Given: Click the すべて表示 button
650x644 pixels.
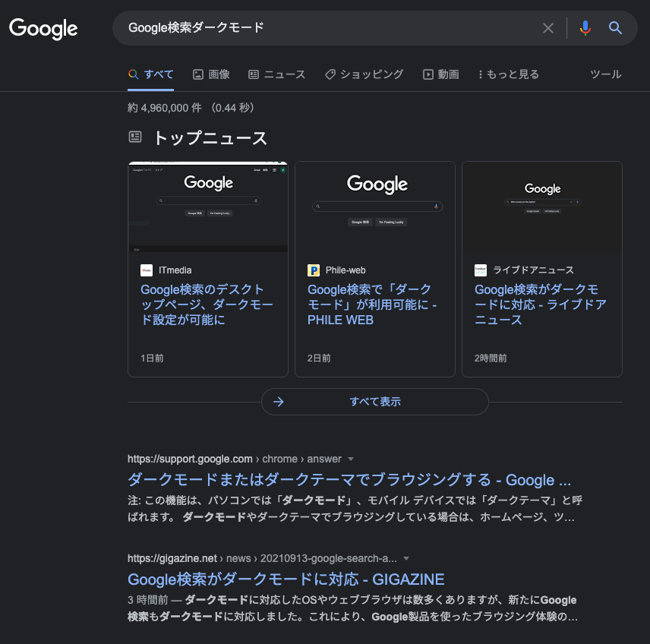Looking at the screenshot, I should point(375,402).
